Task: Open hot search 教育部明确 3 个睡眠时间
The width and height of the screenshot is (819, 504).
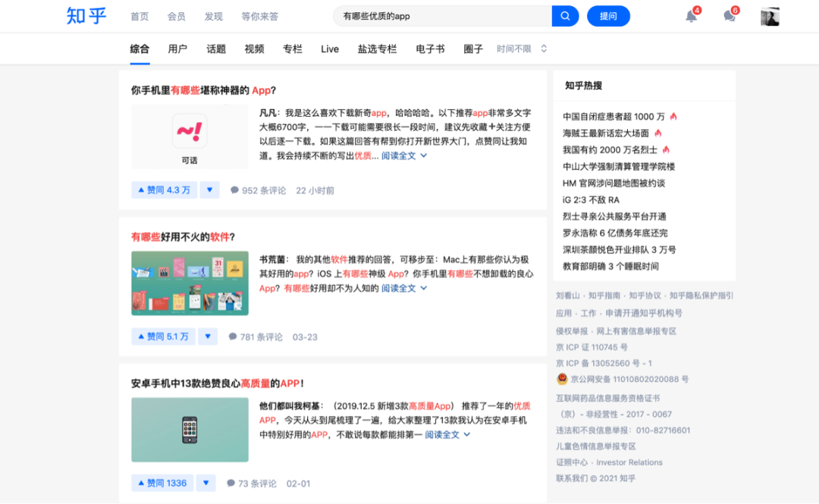Action: coord(610,266)
